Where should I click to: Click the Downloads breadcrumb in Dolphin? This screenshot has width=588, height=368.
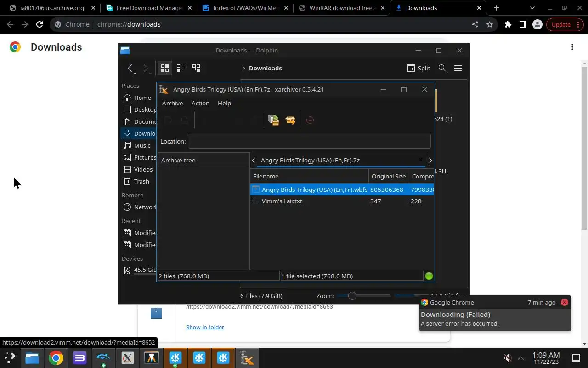[x=266, y=68]
